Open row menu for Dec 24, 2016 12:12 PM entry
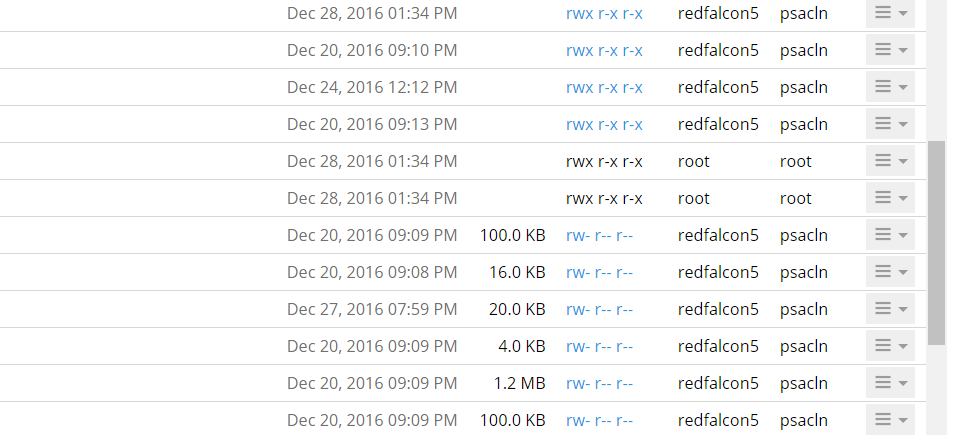Image resolution: width=969 pixels, height=435 pixels. pyautogui.click(x=890, y=87)
